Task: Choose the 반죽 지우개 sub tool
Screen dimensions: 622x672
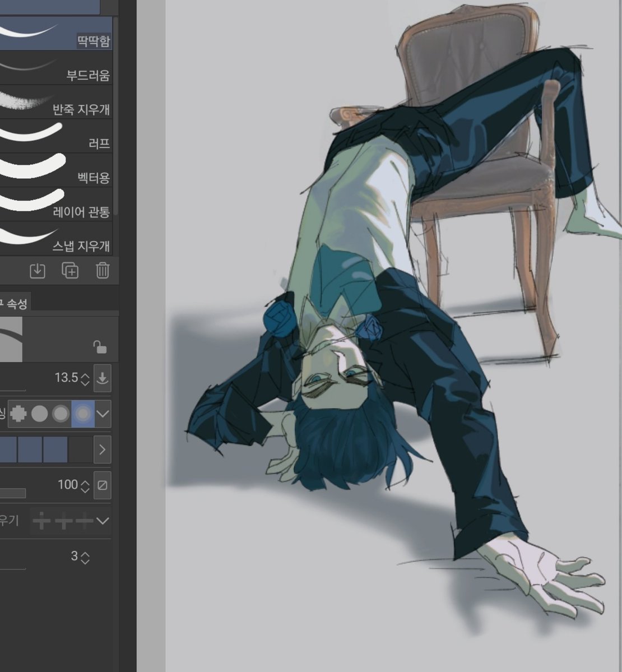Action: (55, 102)
